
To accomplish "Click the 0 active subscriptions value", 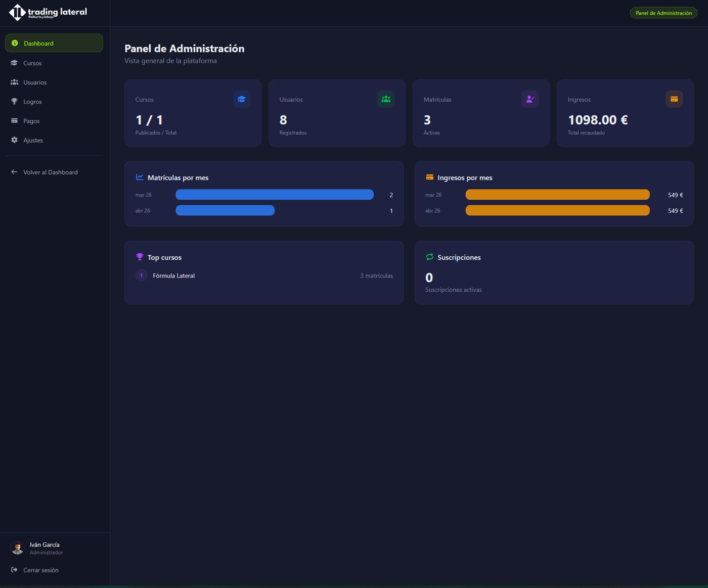I will [429, 278].
